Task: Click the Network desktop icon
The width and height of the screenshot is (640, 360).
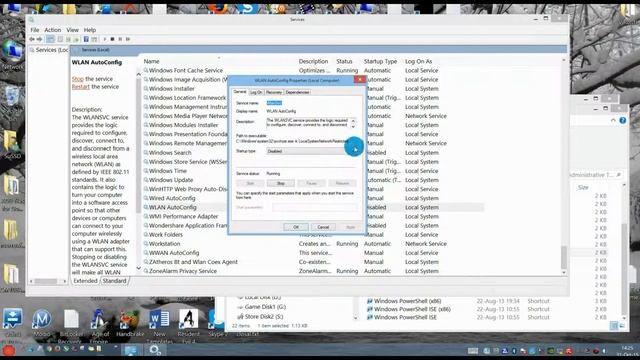Action: click(12, 56)
